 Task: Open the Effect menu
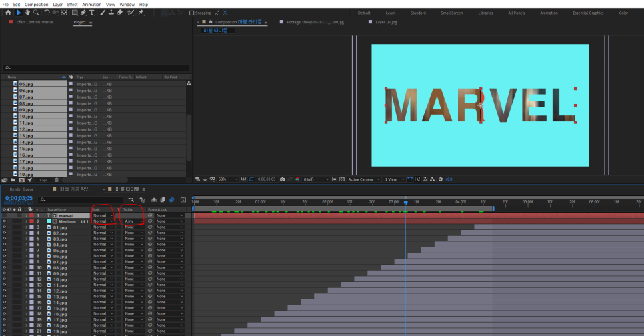(72, 5)
